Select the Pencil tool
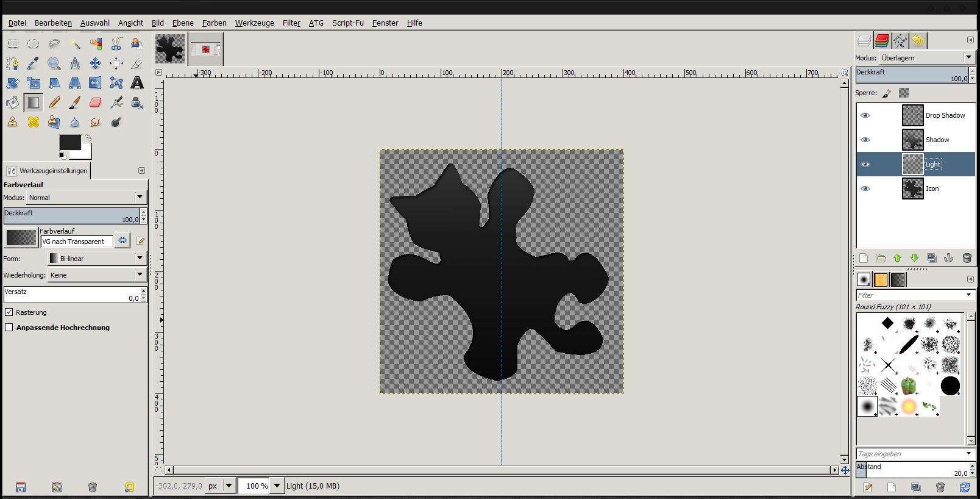 click(54, 102)
